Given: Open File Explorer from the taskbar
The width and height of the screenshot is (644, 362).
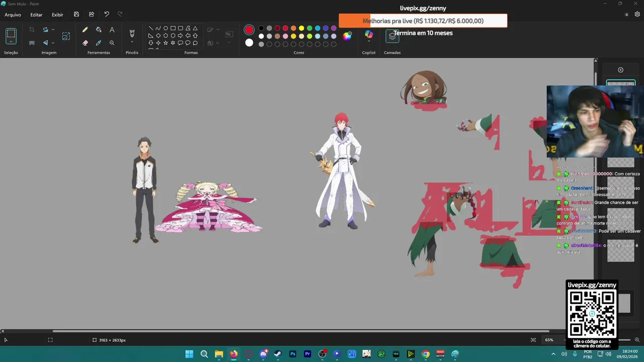Looking at the screenshot, I should coord(219,354).
